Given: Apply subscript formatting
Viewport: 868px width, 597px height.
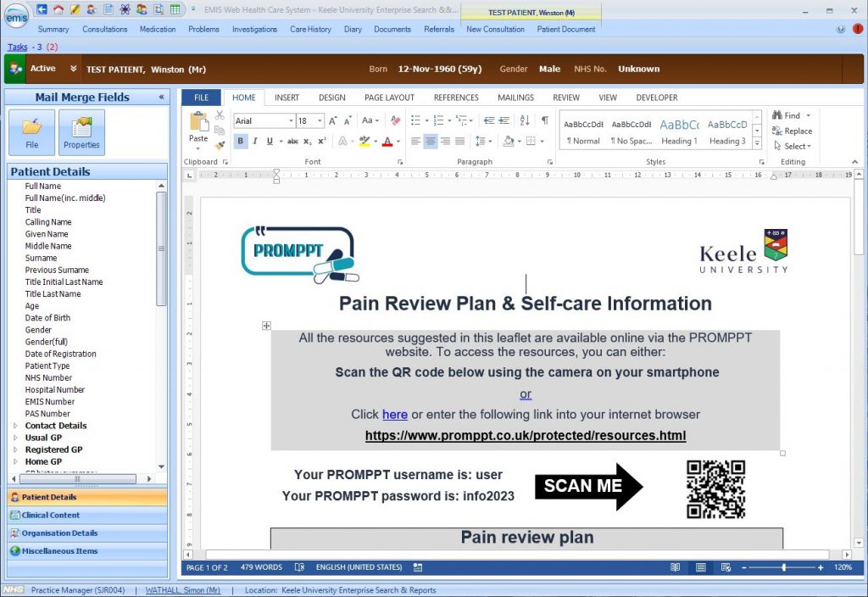Looking at the screenshot, I should (x=307, y=142).
